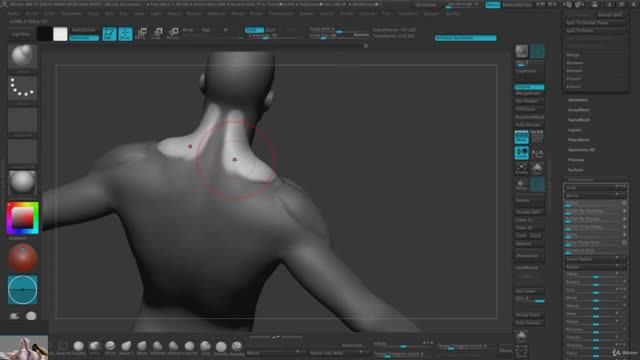640x360 pixels.
Task: Open the dotted stroke type selector
Action: (22, 88)
